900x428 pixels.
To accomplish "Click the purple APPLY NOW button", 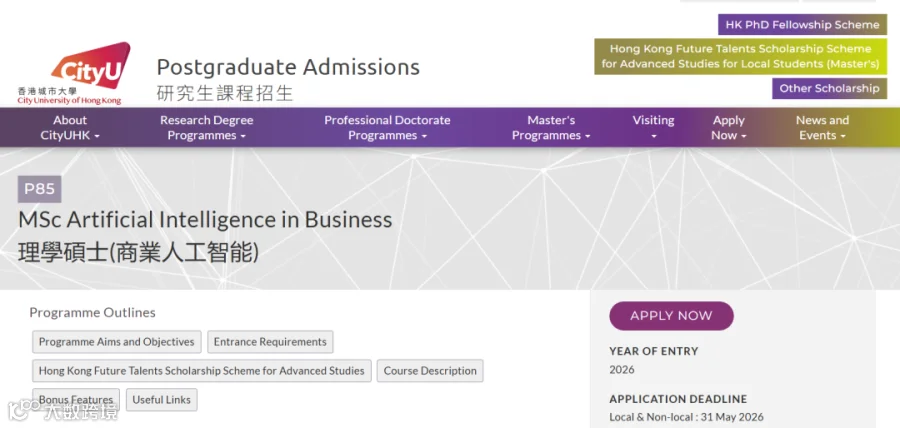I will click(x=671, y=316).
